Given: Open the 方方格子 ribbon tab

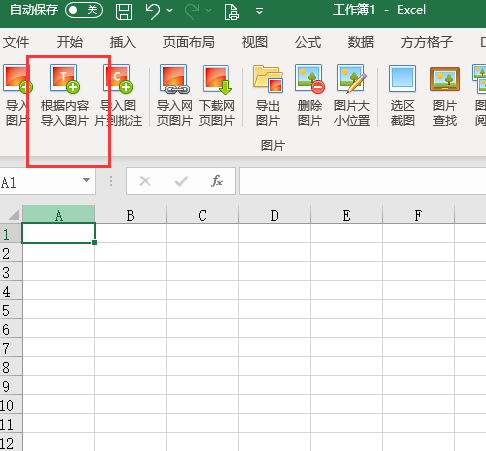Looking at the screenshot, I should pos(427,42).
